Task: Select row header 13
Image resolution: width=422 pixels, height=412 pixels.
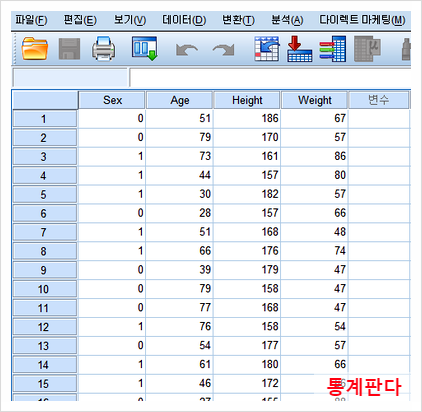Action: [x=45, y=346]
